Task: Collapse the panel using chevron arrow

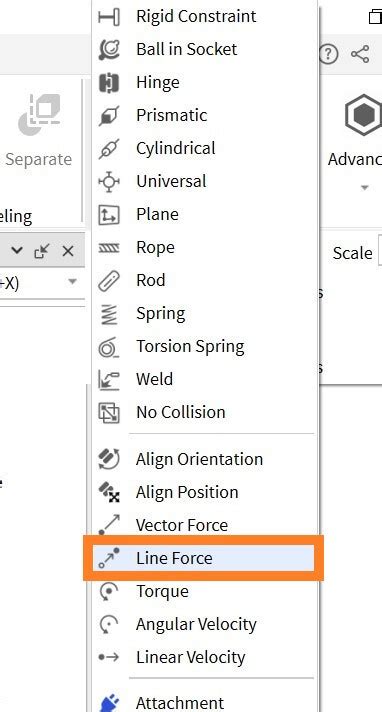Action: coord(17,251)
